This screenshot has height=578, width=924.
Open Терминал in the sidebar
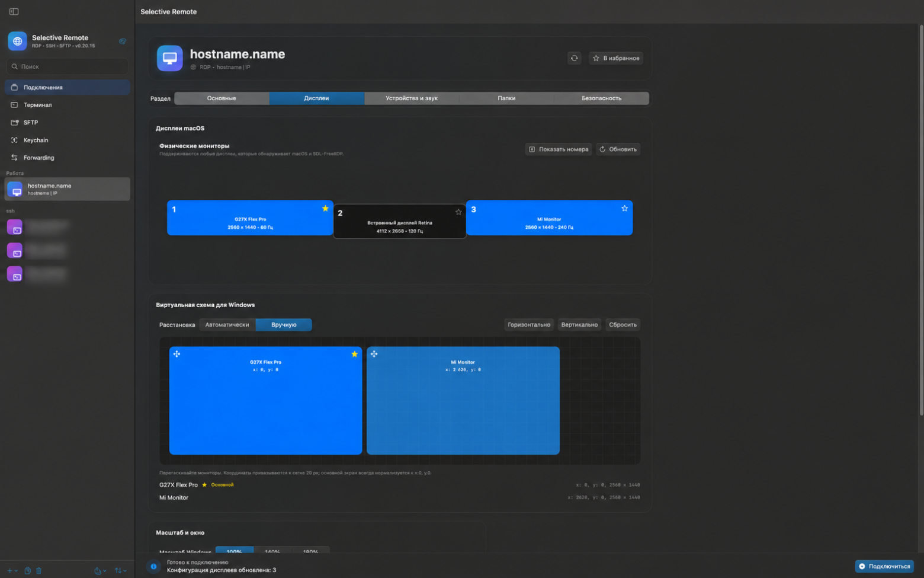pyautogui.click(x=67, y=105)
